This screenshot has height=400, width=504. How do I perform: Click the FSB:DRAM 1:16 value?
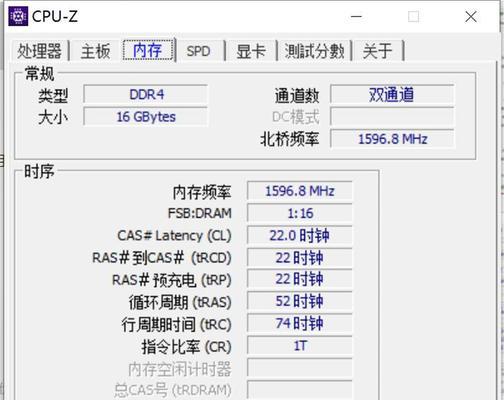coord(299,213)
